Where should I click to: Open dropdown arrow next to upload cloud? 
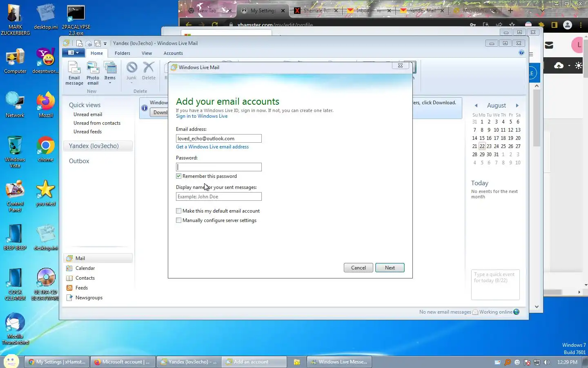(x=569, y=66)
